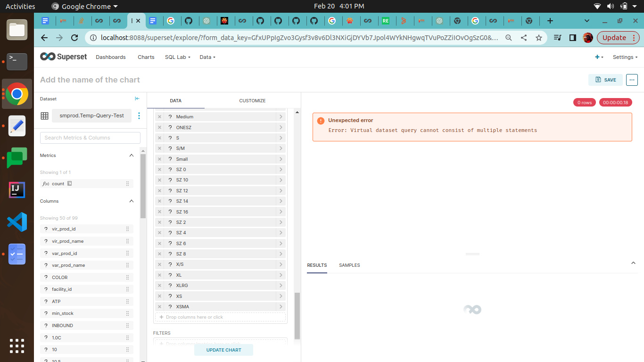Open the SQL Lab dropdown menu
The height and width of the screenshot is (362, 644).
pyautogui.click(x=177, y=57)
